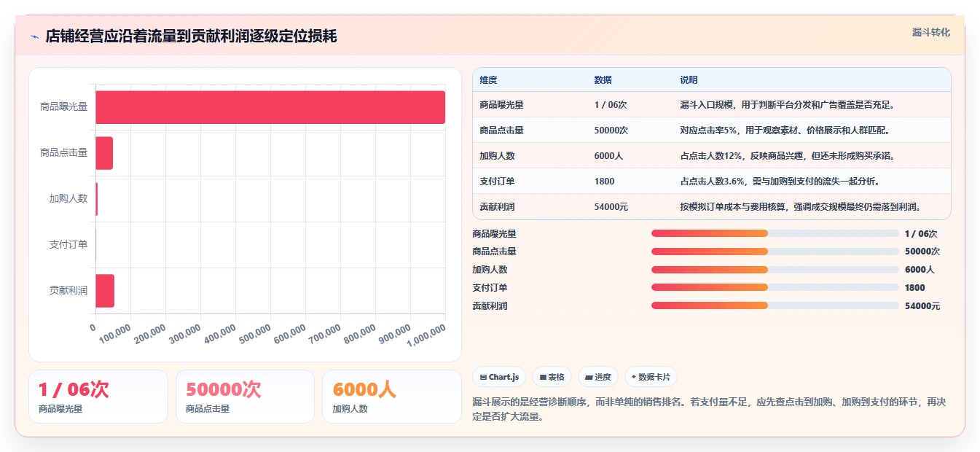Viewport: 980px width, 452px height.
Task: Click the table data cell 1 / 06次
Action: tap(630, 104)
